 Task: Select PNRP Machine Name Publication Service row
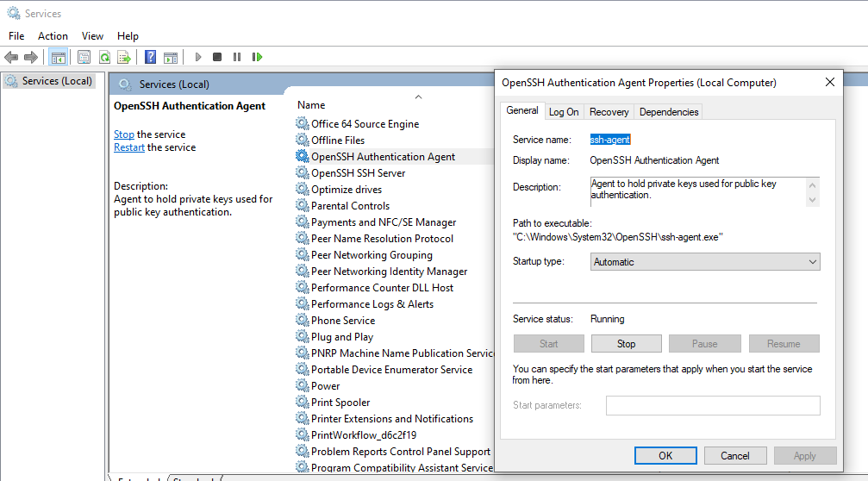coord(394,353)
